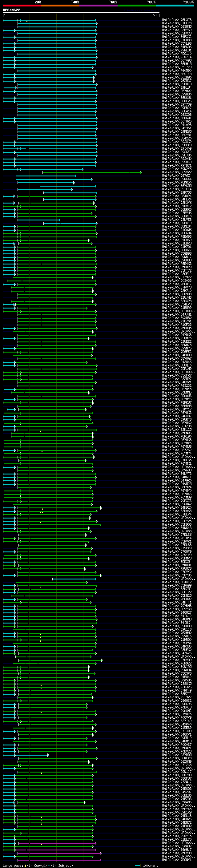Open hit UniRef100_A3BYS9
This screenshot has height=868, width=197.
(177, 30)
